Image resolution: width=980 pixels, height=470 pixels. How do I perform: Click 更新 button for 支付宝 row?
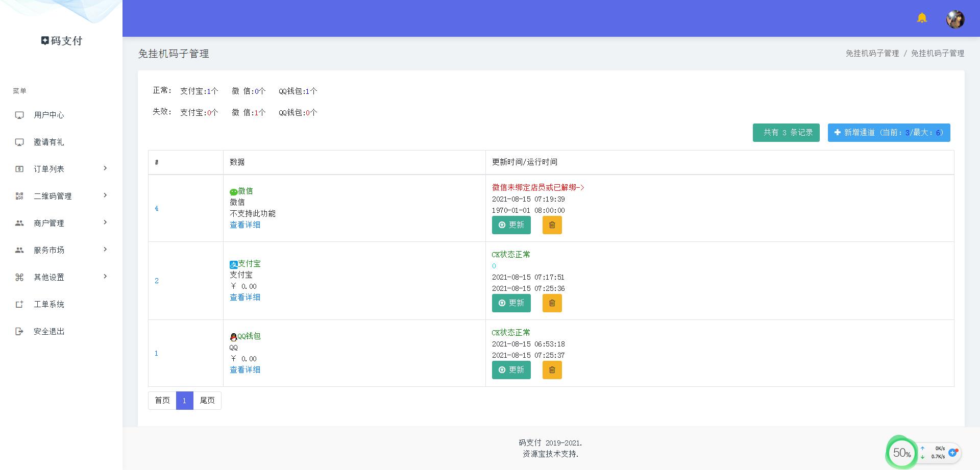(x=511, y=303)
